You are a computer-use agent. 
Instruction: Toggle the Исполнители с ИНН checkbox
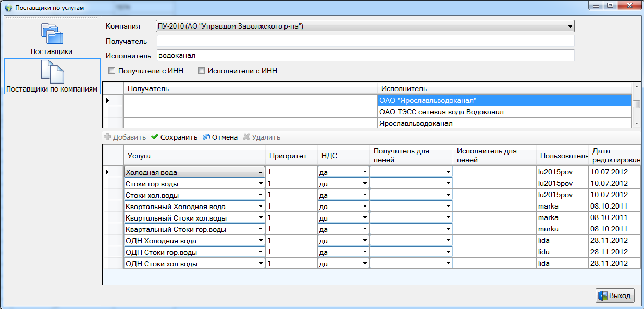tap(201, 71)
